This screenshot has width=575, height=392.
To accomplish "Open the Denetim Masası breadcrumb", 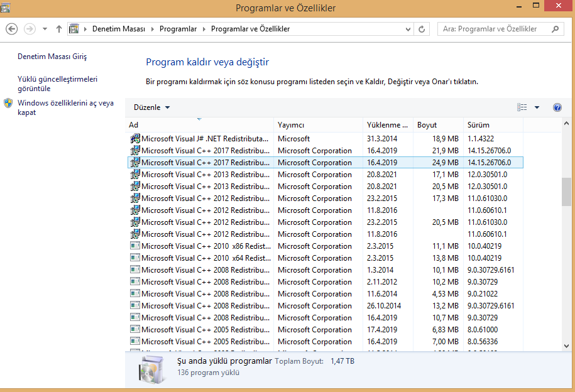I will pos(118,29).
